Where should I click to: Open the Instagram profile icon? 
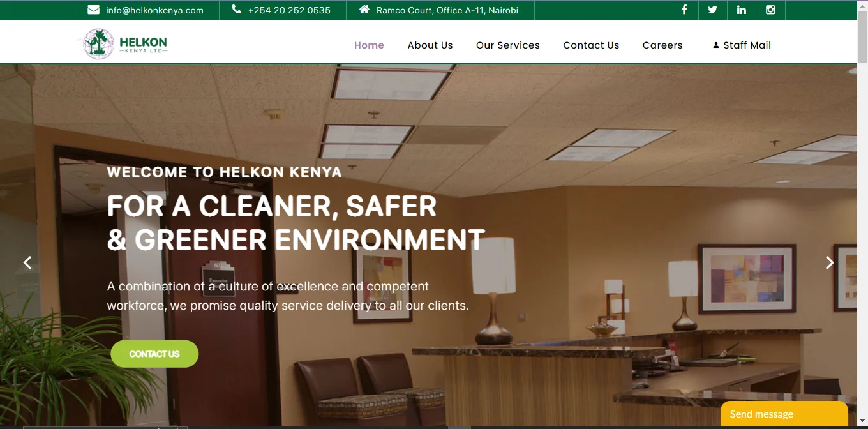[x=770, y=10]
